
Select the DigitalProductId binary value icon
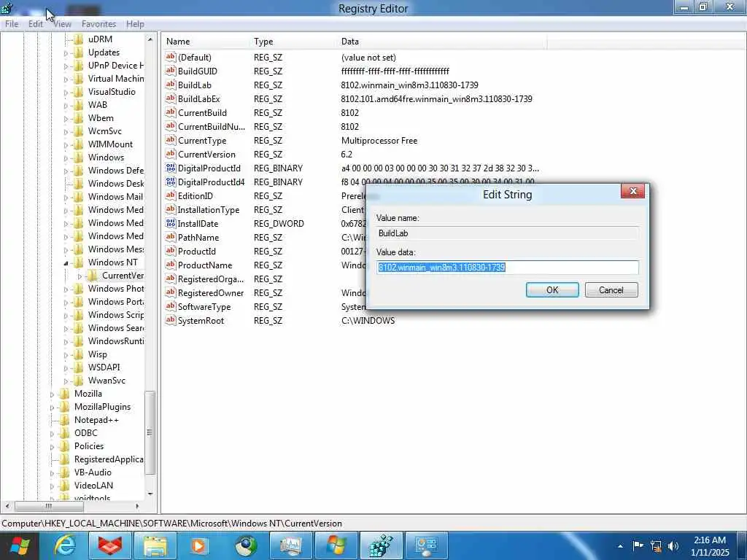(171, 168)
